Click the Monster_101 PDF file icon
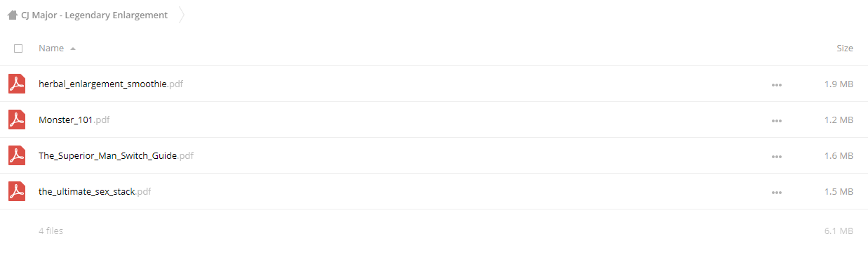Viewport: 868px width, 258px height. (x=17, y=120)
